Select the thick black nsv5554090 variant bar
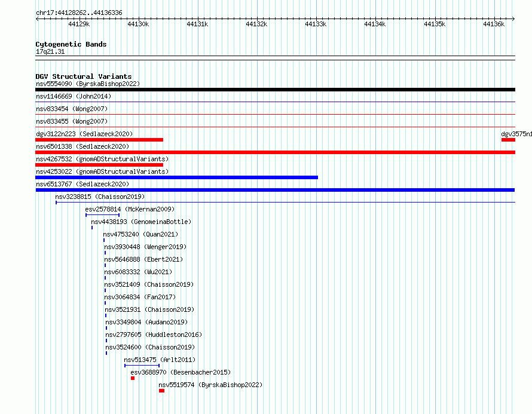Image resolution: width=532 pixels, height=414 pixels. [275, 90]
